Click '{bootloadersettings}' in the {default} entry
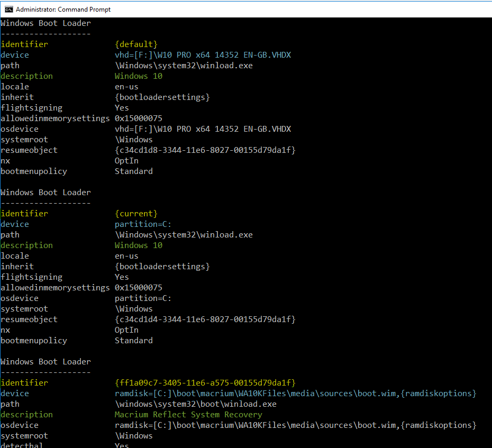Screen dimensions: 492x448 [x=162, y=97]
